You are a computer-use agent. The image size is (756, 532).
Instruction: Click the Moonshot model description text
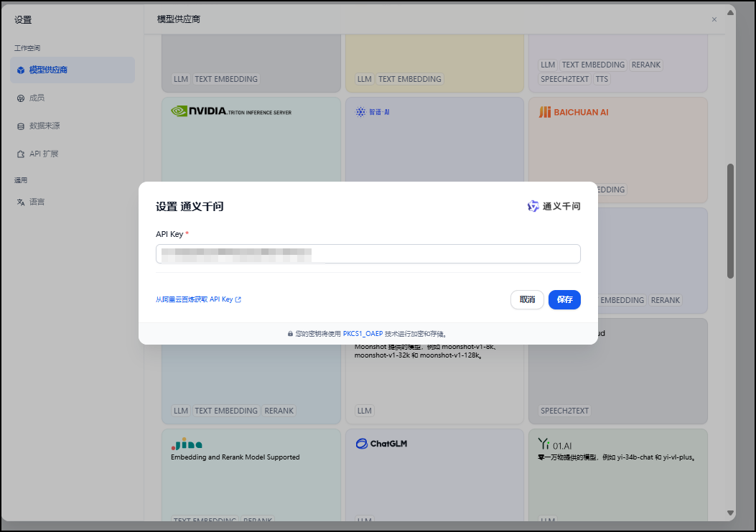pyautogui.click(x=426, y=351)
